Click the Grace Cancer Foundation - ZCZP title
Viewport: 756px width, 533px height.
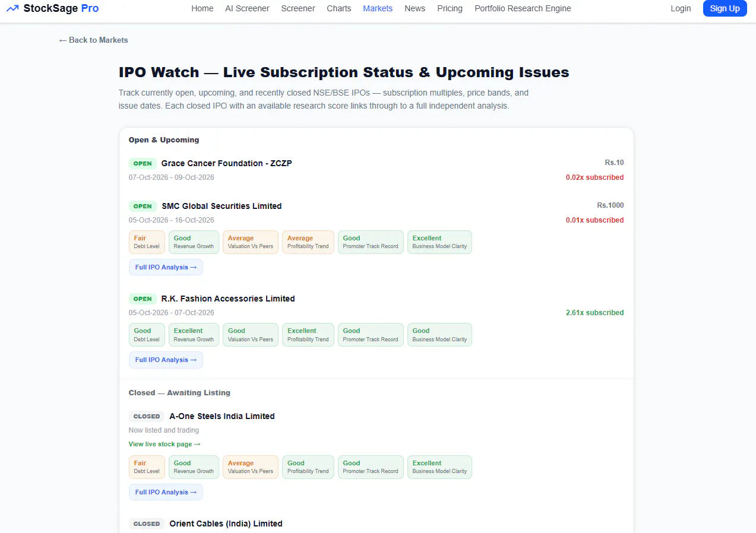[227, 163]
